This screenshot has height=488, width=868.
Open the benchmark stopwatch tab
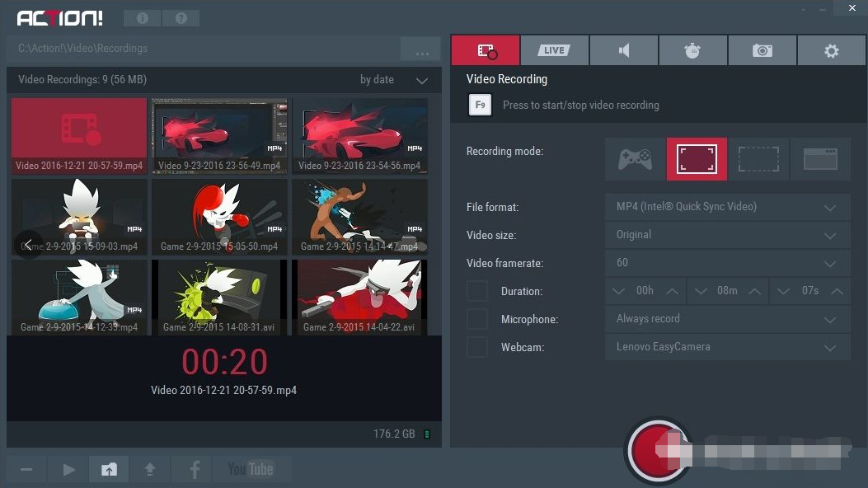pyautogui.click(x=692, y=50)
